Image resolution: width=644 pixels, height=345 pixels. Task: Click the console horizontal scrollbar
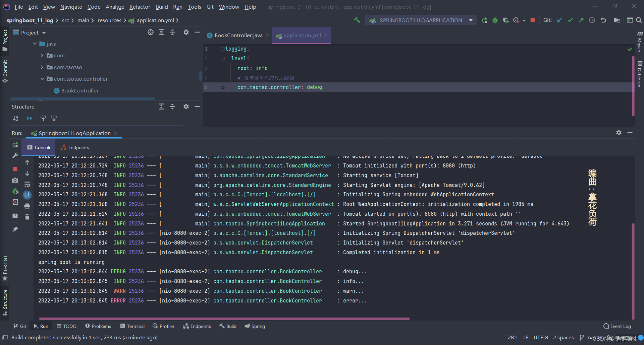(224, 319)
